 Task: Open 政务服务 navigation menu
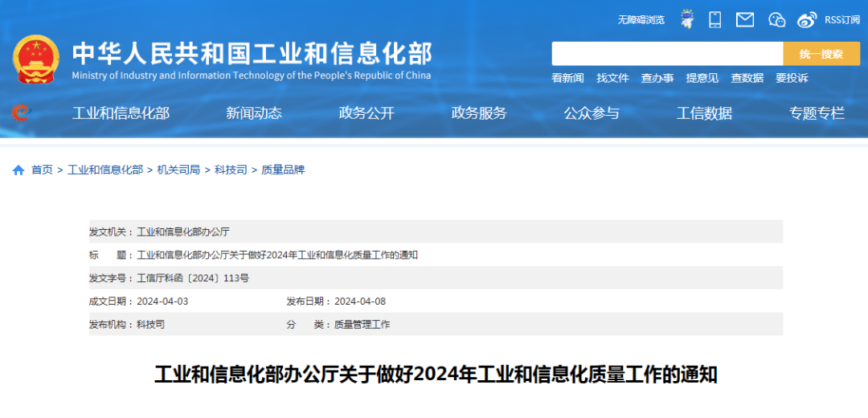479,113
